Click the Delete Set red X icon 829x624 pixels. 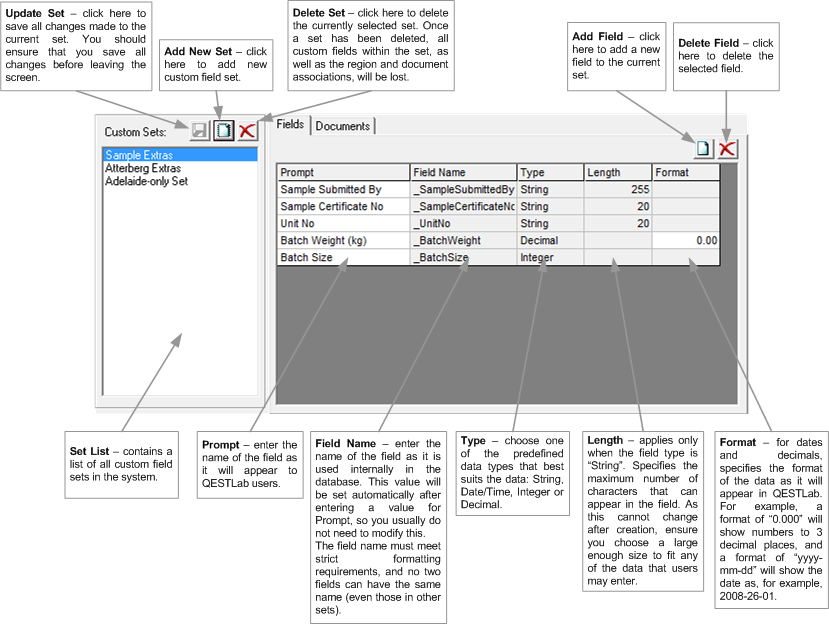246,130
